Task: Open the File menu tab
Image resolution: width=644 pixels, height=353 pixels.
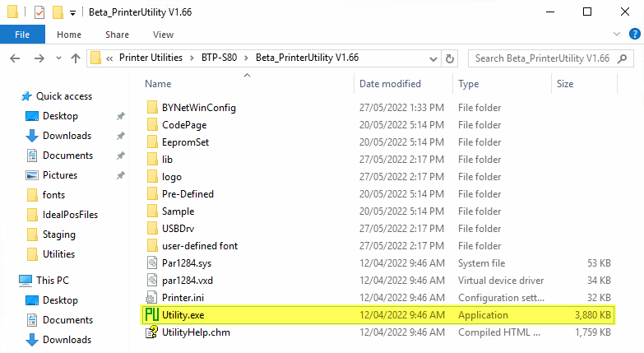Action: pyautogui.click(x=22, y=35)
